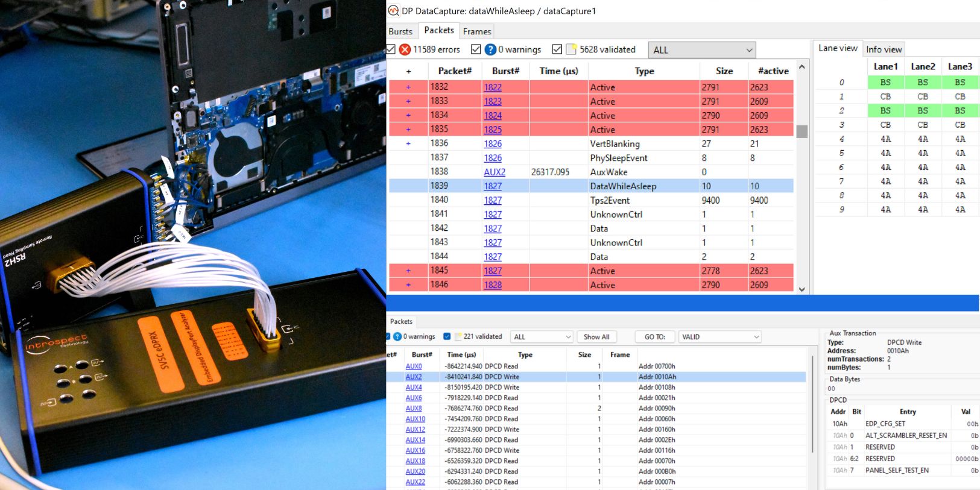Click the Lane1 column header
Image resolution: width=980 pixels, height=490 pixels.
tap(885, 66)
